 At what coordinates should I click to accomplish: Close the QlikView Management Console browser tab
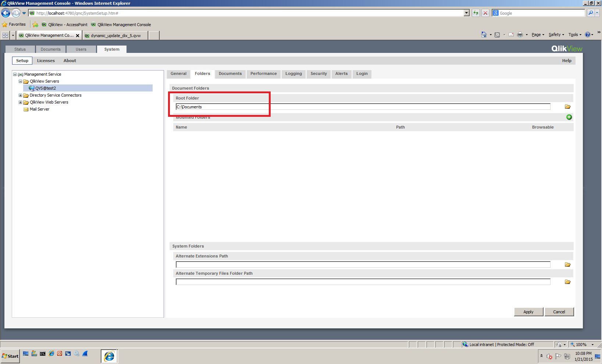pyautogui.click(x=78, y=36)
